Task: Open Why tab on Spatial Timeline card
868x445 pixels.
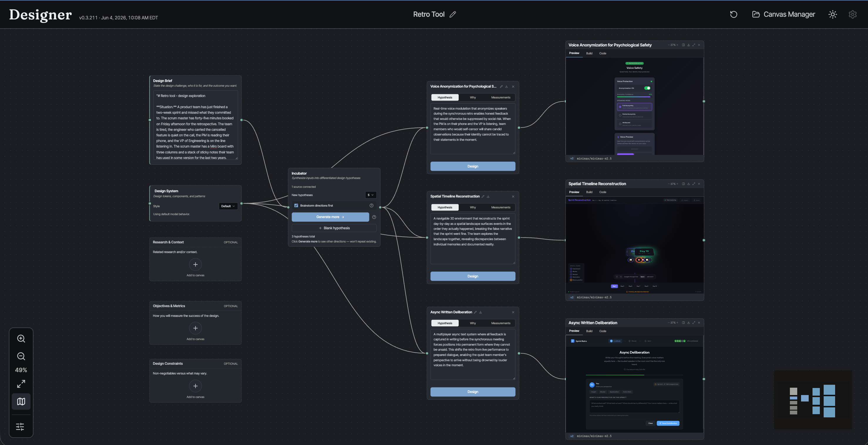Action: coord(473,208)
